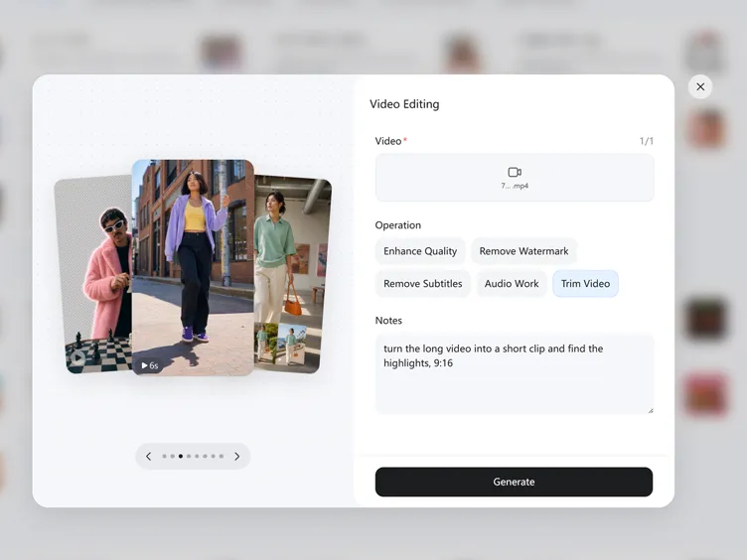Image resolution: width=747 pixels, height=560 pixels.
Task: Deselect the Trim Video operation
Action: click(x=585, y=283)
